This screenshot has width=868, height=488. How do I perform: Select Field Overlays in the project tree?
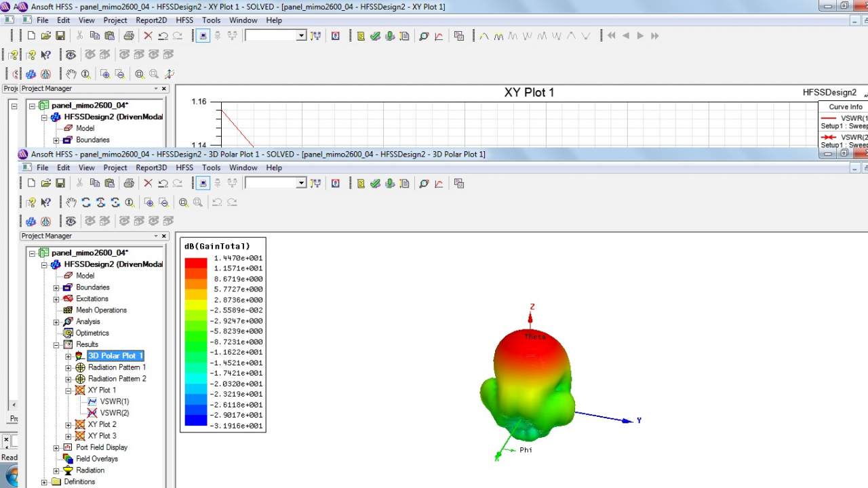tap(96, 459)
